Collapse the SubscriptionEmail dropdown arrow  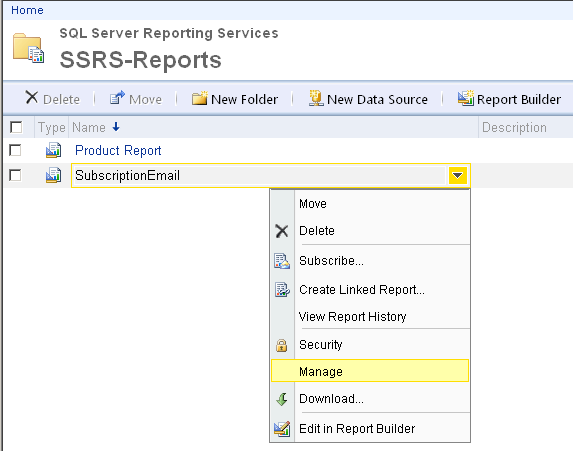pos(457,175)
